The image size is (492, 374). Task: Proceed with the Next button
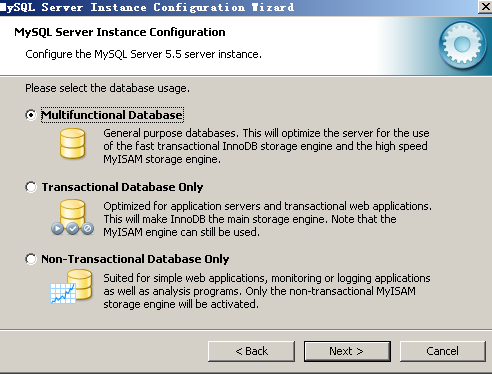[x=347, y=351]
